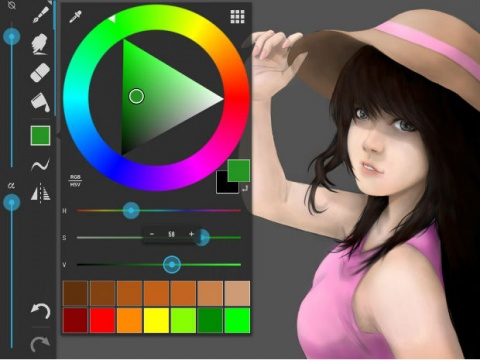This screenshot has width=480, height=360.
Task: Pick the yellow palette swatch
Action: [156, 320]
